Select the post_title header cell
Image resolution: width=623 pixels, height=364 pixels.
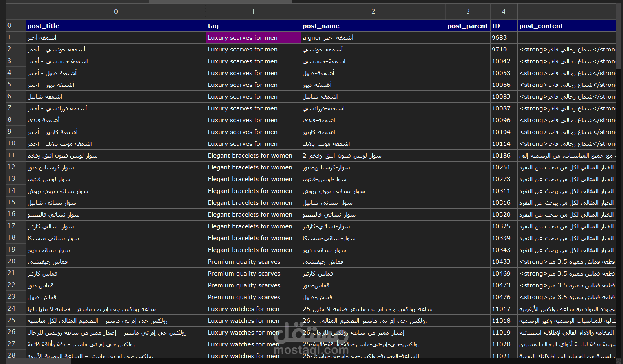coord(116,26)
